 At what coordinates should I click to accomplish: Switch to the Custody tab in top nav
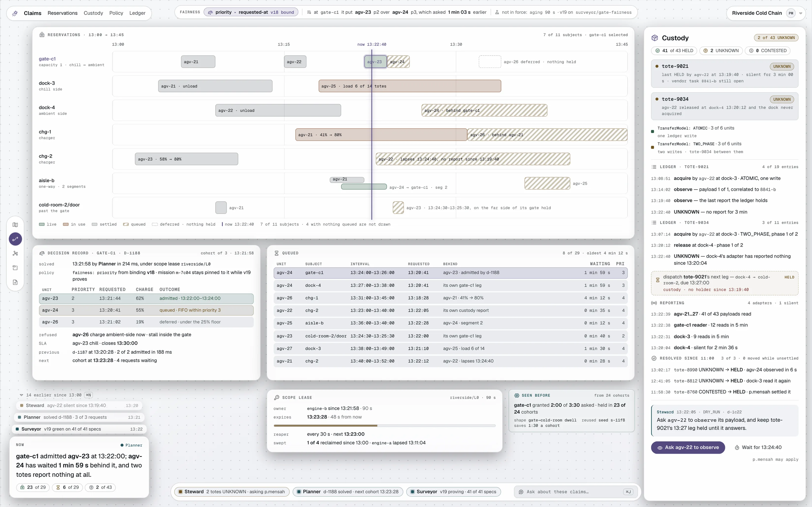[x=93, y=13]
